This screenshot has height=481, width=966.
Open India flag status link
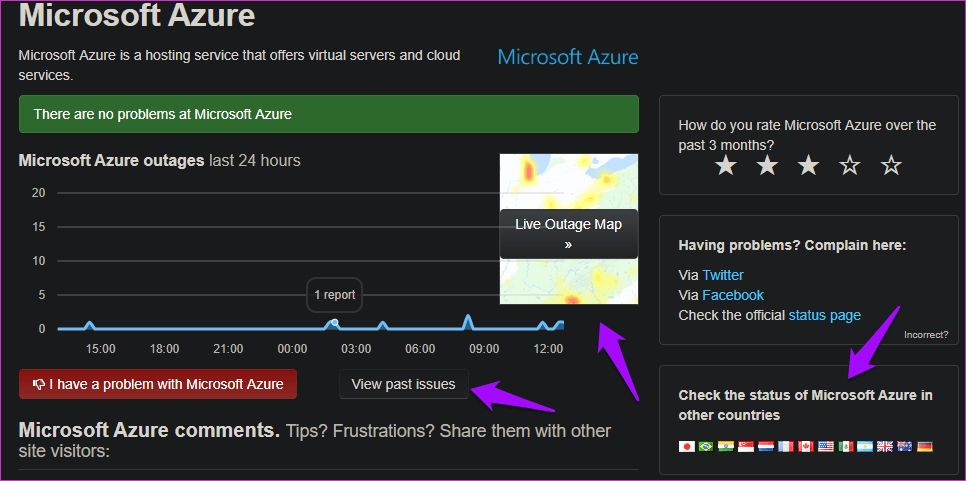coord(726,447)
